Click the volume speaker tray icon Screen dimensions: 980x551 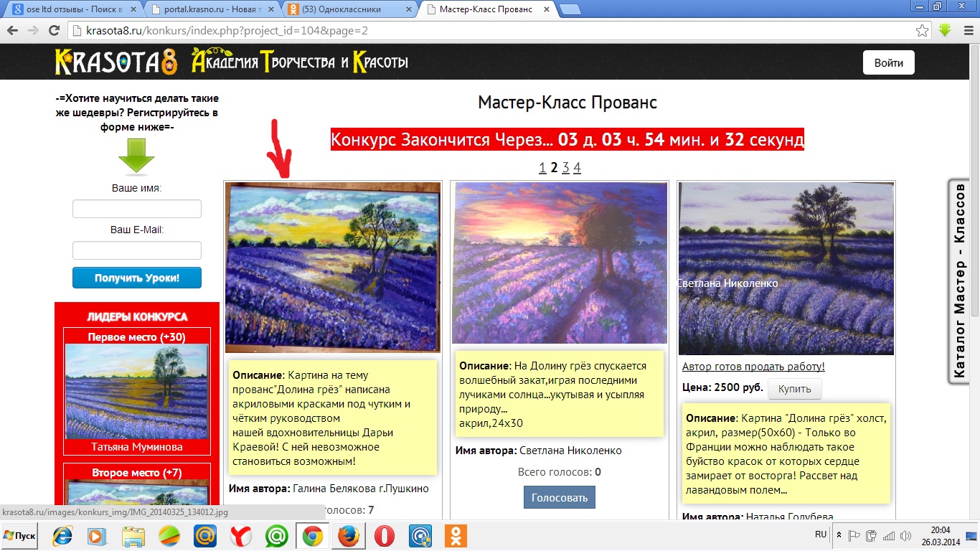click(x=906, y=536)
